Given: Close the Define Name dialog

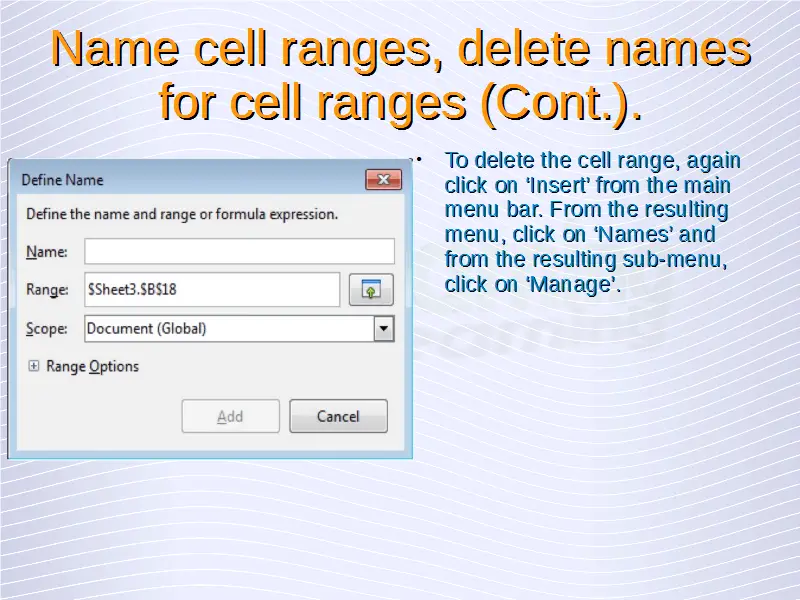Looking at the screenshot, I should (383, 180).
